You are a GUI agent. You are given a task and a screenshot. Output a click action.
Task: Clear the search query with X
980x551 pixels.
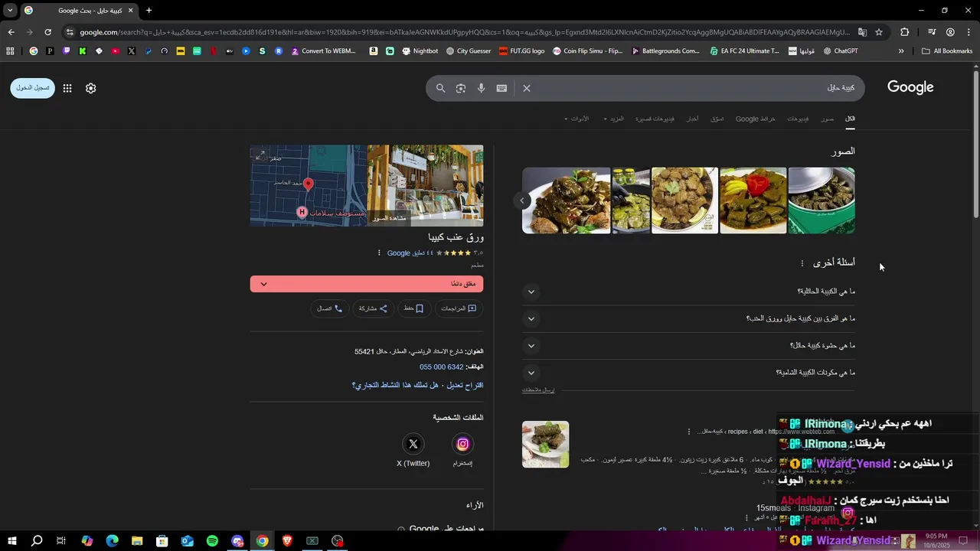tap(527, 88)
